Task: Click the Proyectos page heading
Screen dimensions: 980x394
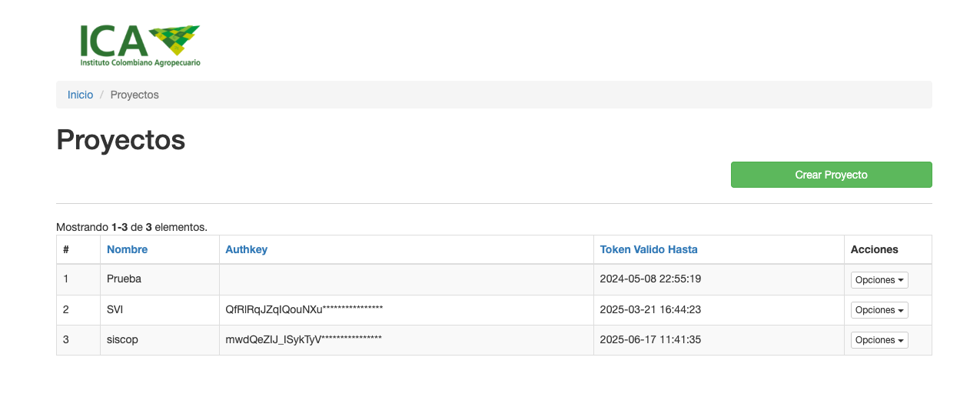Action: [121, 140]
